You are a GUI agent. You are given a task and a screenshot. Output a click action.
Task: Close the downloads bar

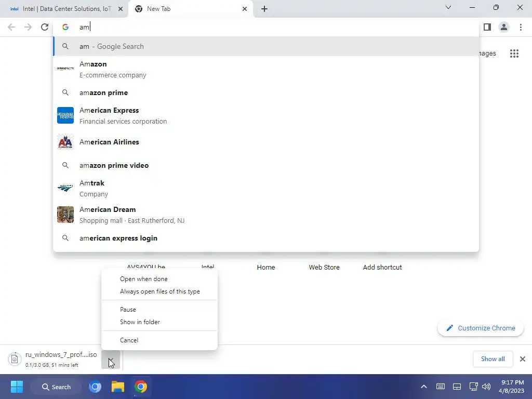[523, 359]
